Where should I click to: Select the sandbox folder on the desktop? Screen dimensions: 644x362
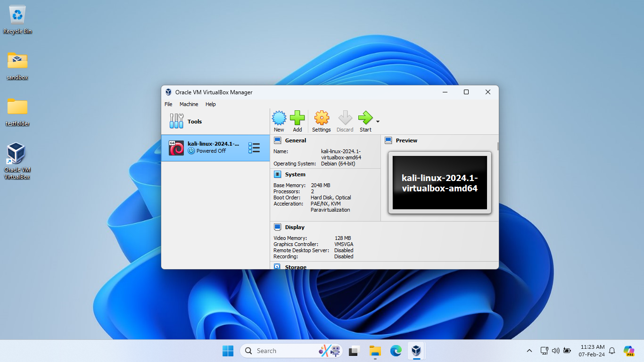pos(17,66)
